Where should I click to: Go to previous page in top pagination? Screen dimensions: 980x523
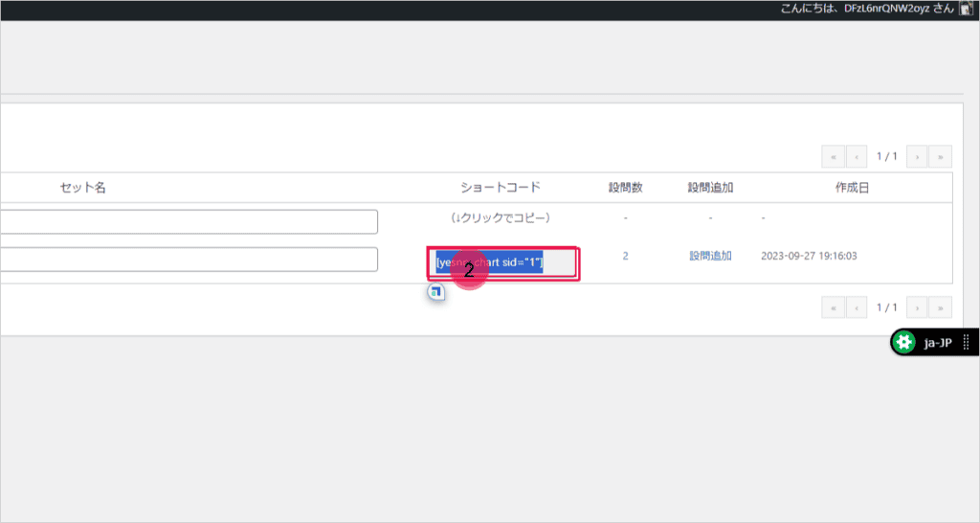pos(857,156)
